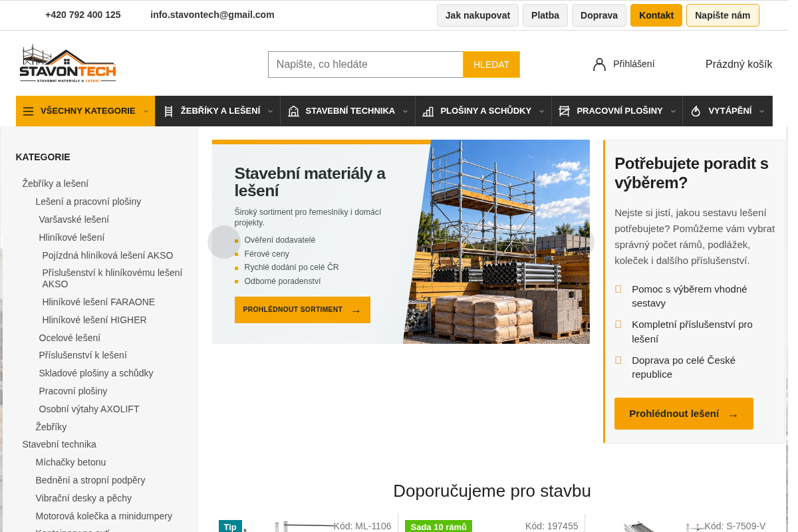This screenshot has height=532, width=798.
Task: Select Žebříky in the sidebar
Action: 51,427
